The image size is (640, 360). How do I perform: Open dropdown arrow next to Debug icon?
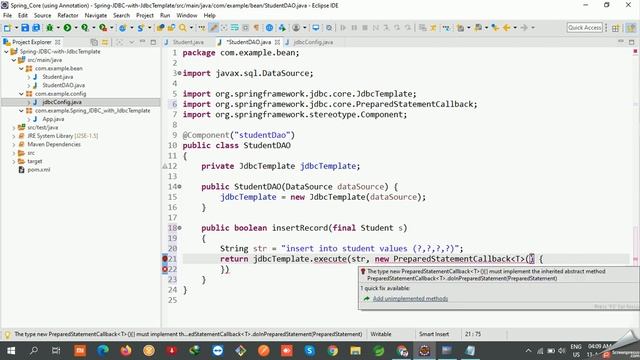coord(58,28)
